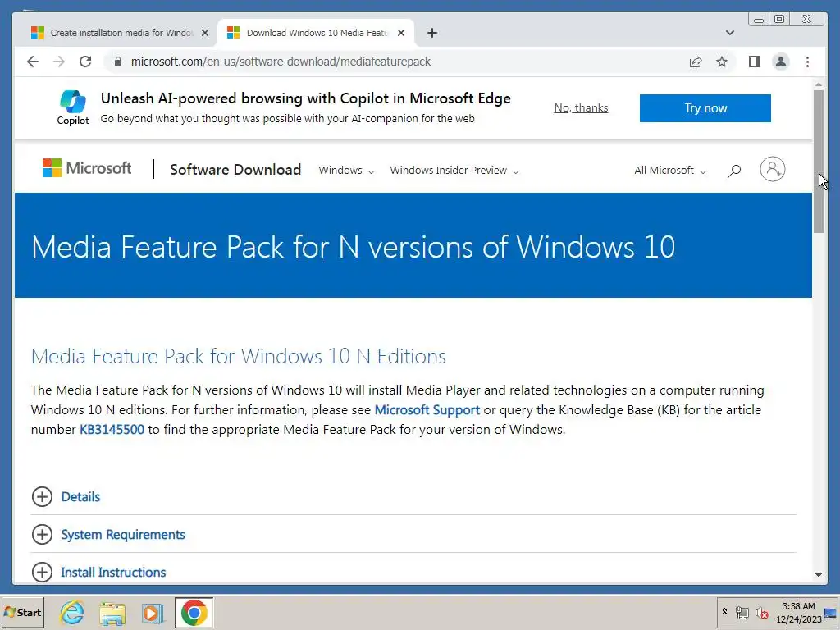Viewport: 840px width, 630px height.
Task: Open the Windows Start menu
Action: coord(22,612)
